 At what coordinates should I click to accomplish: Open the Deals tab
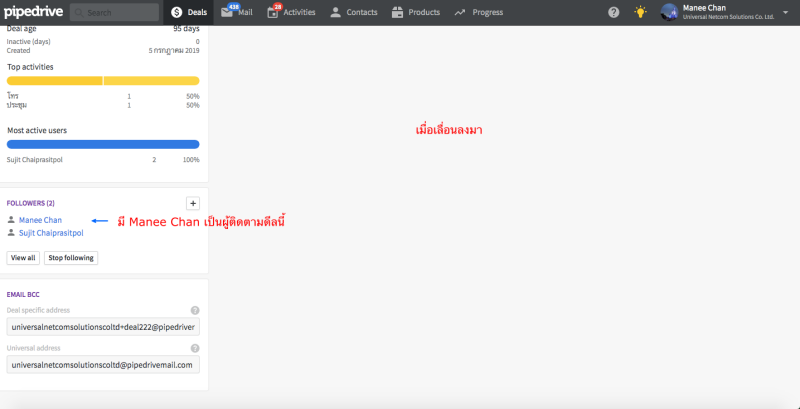point(188,12)
